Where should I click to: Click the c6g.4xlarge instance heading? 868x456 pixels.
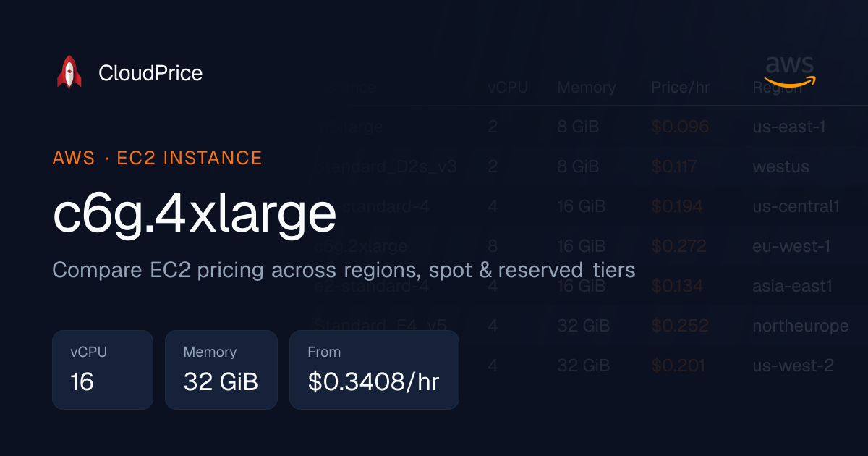(195, 214)
